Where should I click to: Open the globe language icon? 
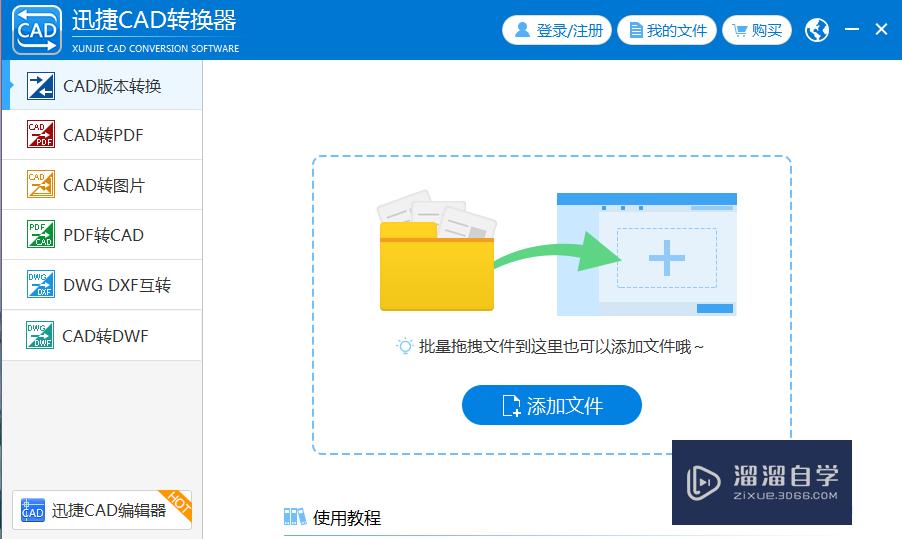817,30
